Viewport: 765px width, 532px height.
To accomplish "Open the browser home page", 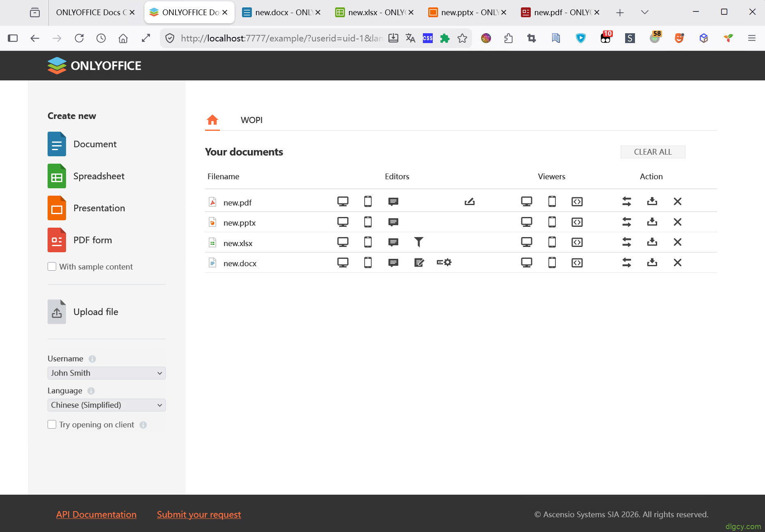I will pyautogui.click(x=123, y=38).
